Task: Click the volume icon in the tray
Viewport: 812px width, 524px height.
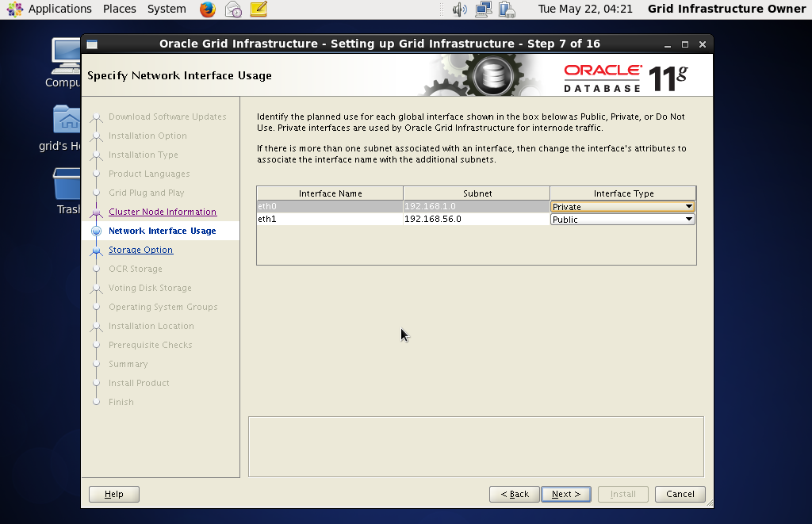Action: pos(460,10)
